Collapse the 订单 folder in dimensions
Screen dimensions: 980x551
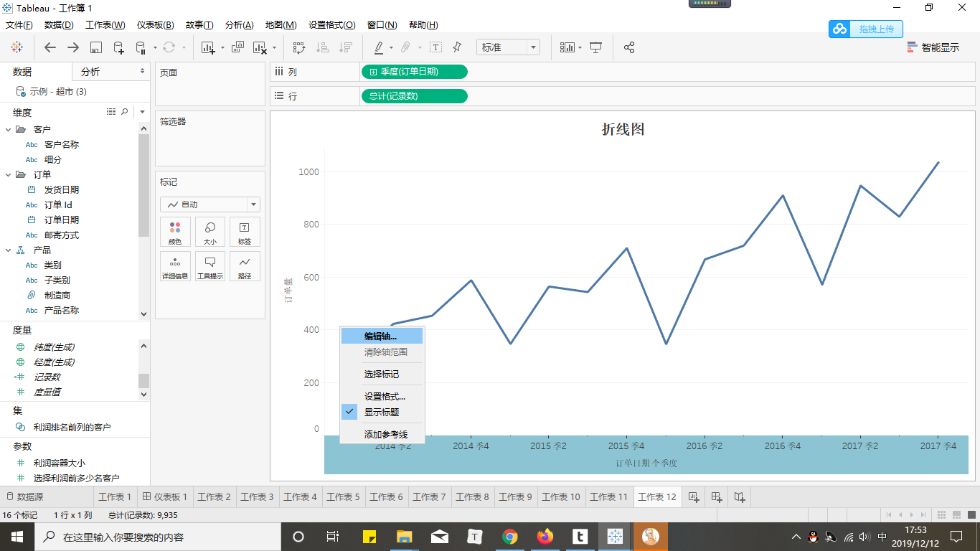pyautogui.click(x=9, y=174)
